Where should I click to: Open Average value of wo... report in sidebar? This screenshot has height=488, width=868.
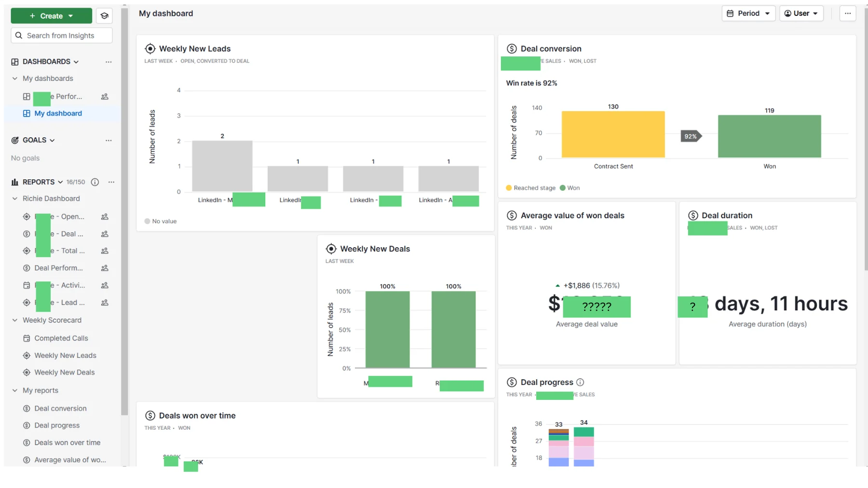(70, 460)
